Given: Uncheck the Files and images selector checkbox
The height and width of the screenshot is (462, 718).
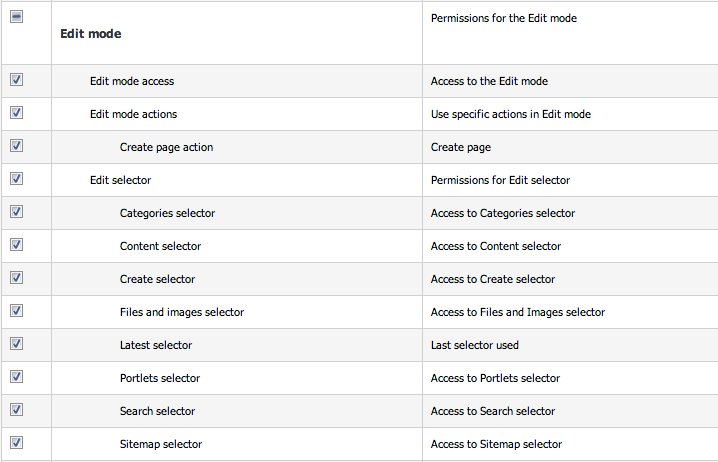Looking at the screenshot, I should pos(16,310).
